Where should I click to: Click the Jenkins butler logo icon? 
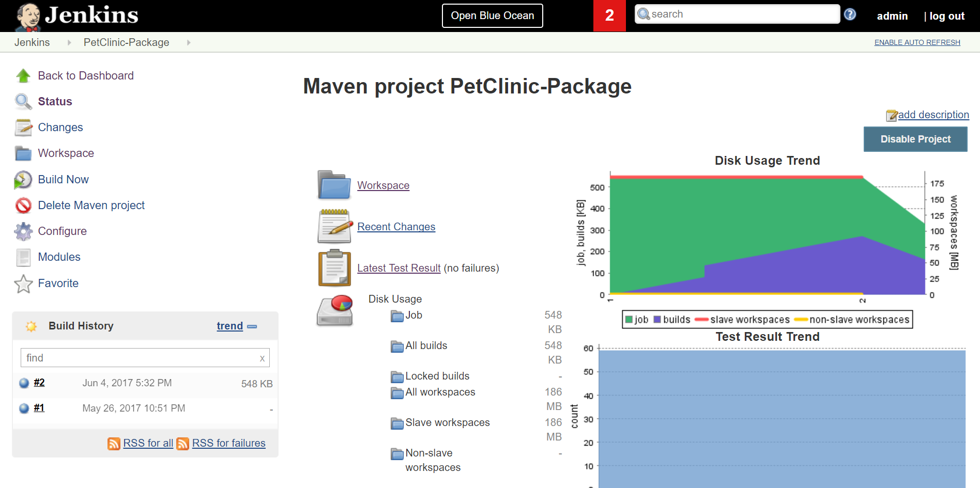tap(28, 17)
